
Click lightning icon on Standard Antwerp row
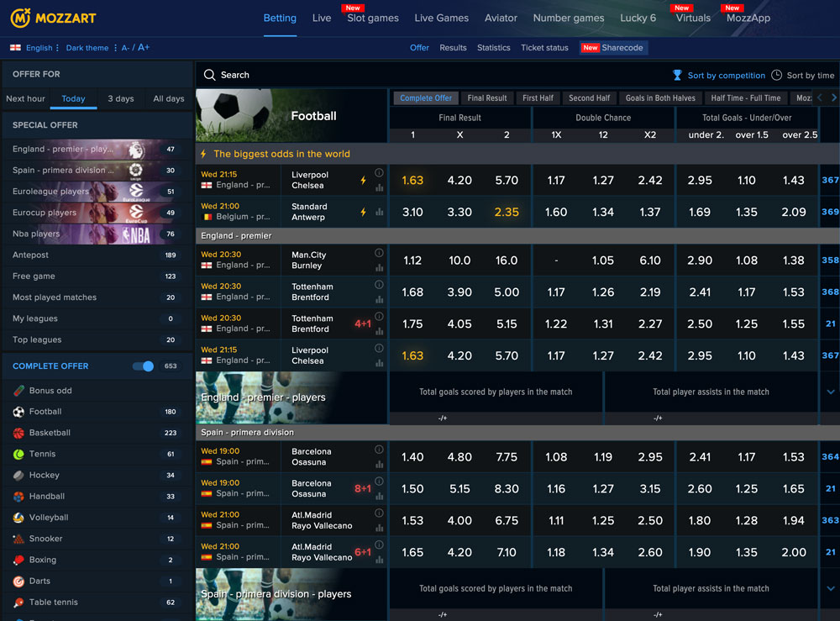click(x=363, y=212)
